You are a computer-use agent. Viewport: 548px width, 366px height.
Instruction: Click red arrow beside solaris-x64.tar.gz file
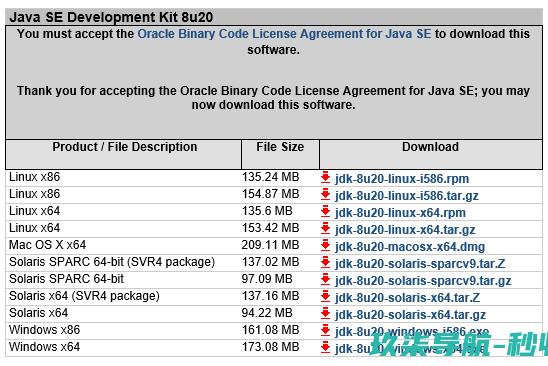pos(325,313)
